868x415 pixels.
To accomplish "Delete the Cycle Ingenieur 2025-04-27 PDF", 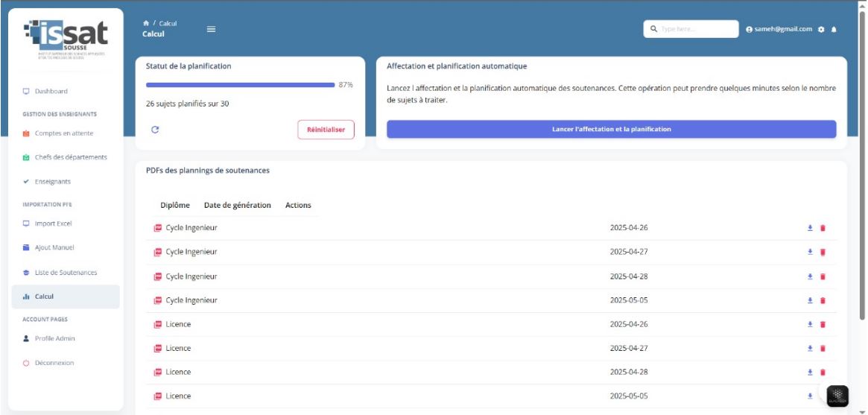I will coord(823,252).
